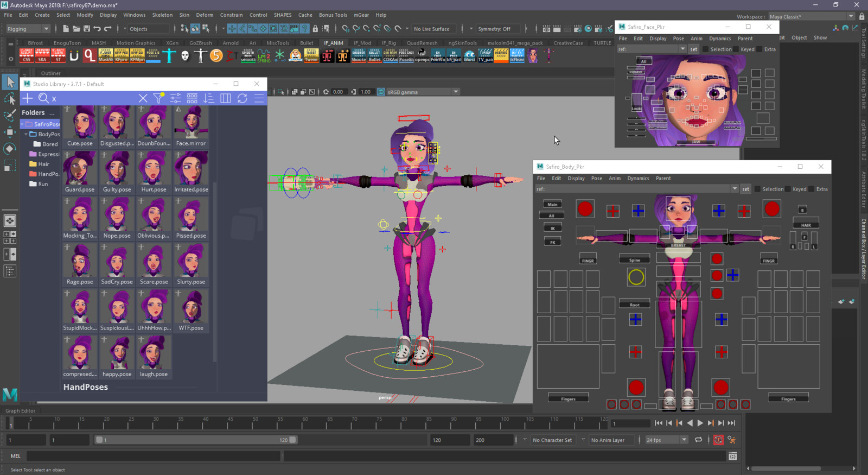The height and width of the screenshot is (475, 868).
Task: Open Studio Library filter funnel
Action: click(x=158, y=98)
